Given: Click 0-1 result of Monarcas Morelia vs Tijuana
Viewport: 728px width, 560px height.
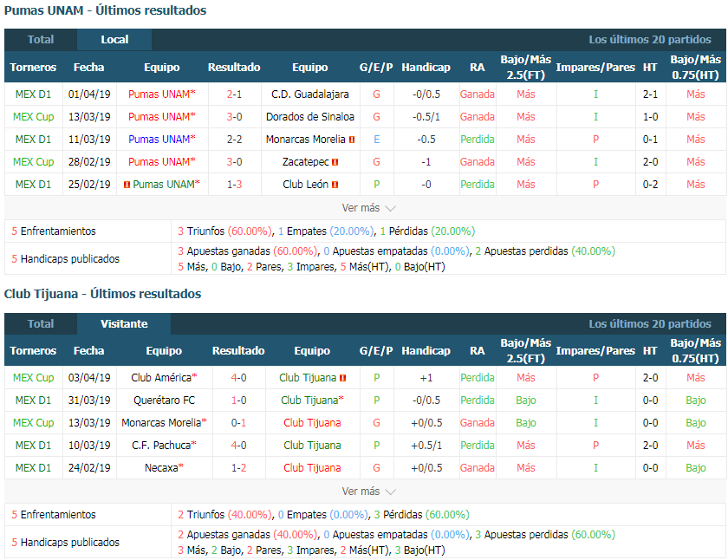Looking at the screenshot, I should point(238,422).
